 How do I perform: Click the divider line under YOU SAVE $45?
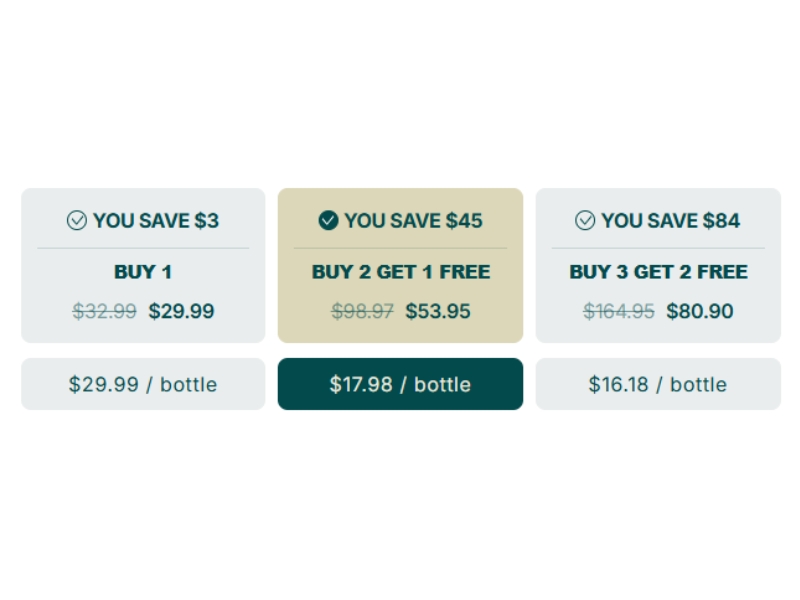point(400,248)
